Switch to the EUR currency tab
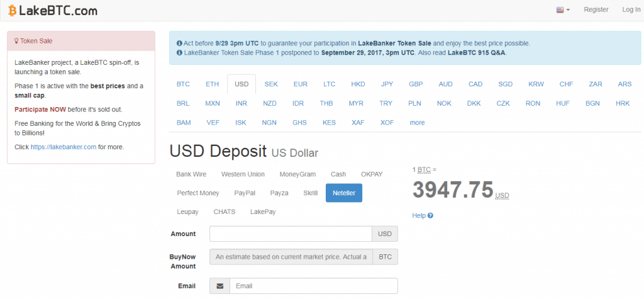This screenshot has width=644, height=299. (x=300, y=84)
